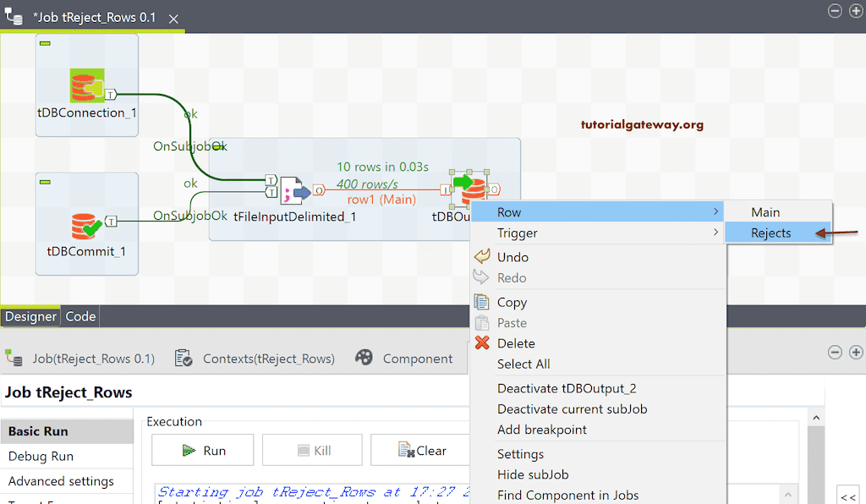Expand the Trigger submenu
866x504 pixels.
click(518, 233)
